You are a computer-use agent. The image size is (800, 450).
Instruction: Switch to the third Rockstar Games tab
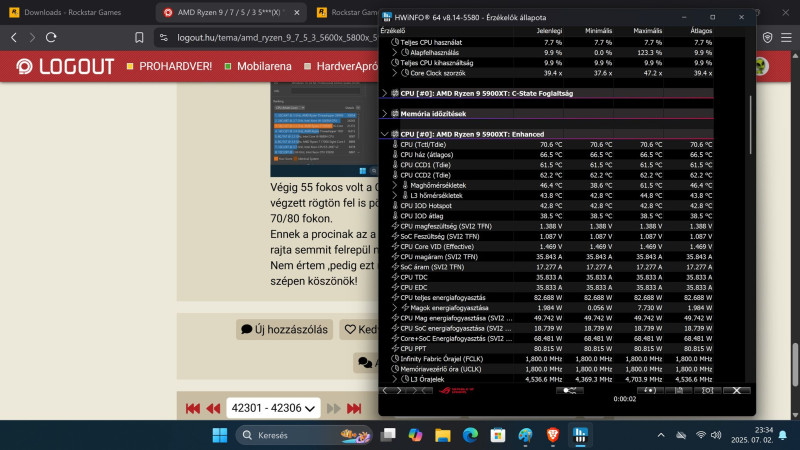tap(347, 12)
